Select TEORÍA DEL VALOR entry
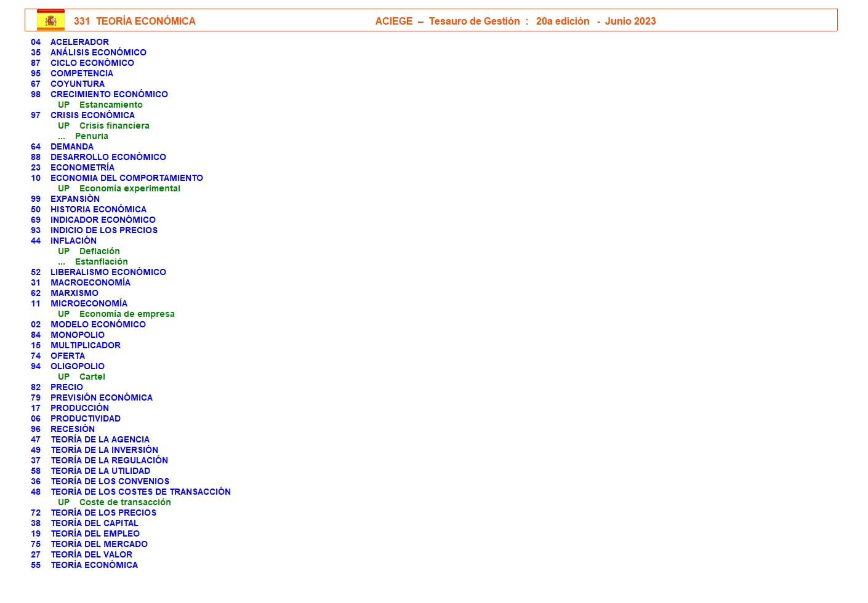 tap(91, 554)
